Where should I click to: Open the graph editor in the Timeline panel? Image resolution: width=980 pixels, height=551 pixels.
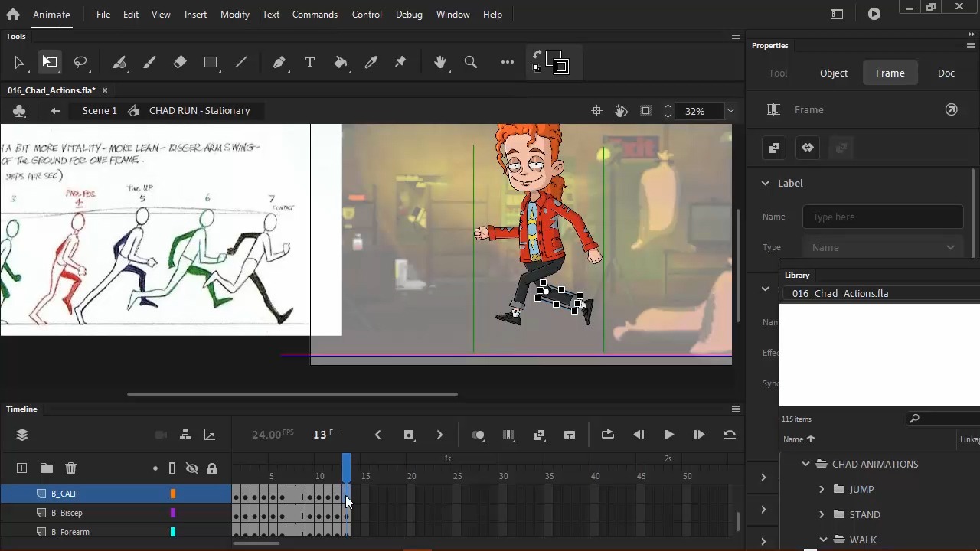click(210, 435)
